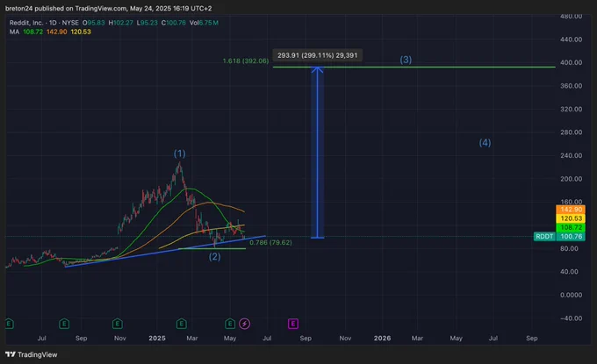This screenshot has width=597, height=364.
Task: Click the 0.786 (79.62) Fibonacci label
Action: (x=270, y=242)
